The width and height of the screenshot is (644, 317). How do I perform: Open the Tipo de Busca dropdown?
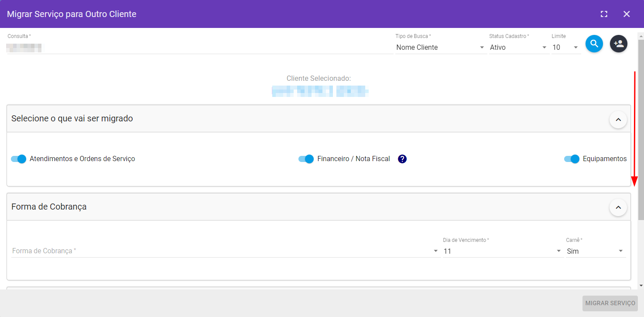[x=441, y=47]
